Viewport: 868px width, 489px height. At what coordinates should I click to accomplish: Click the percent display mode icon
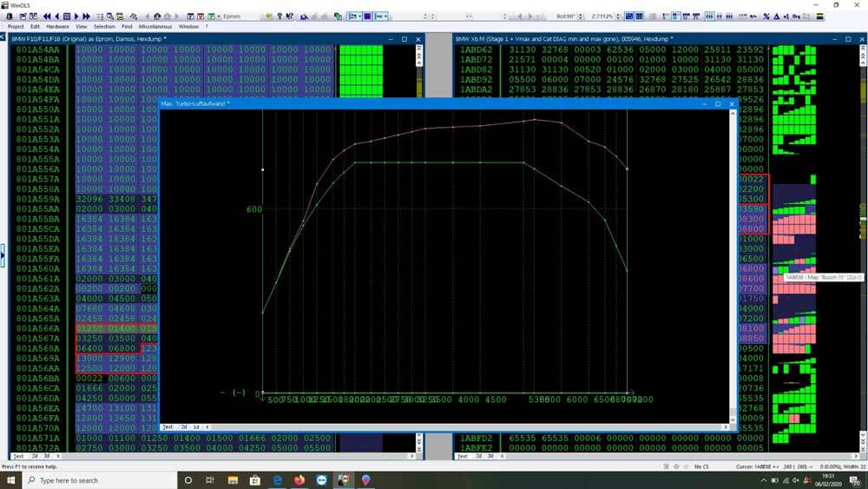(x=766, y=17)
